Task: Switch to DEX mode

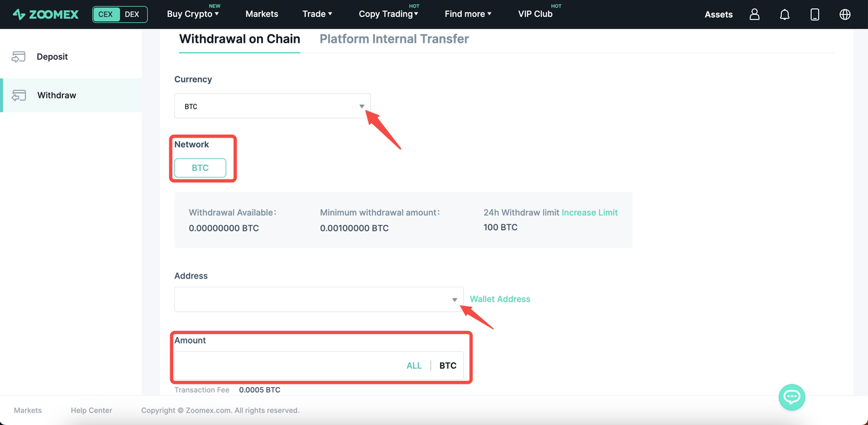Action: pyautogui.click(x=132, y=14)
